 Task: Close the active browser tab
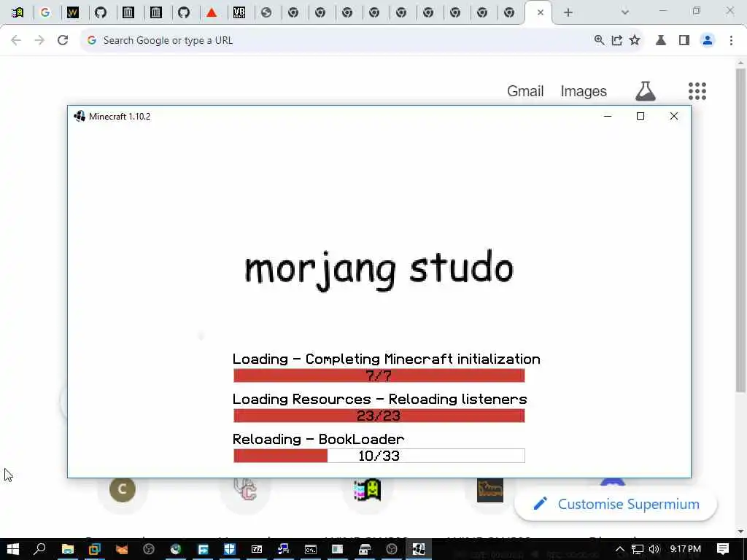click(541, 13)
